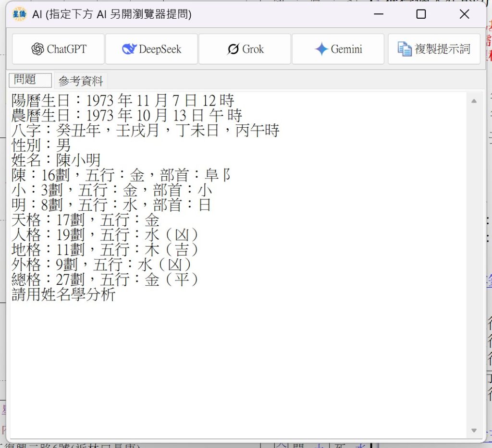Place cursor in the 陽曆生日 line

123,101
